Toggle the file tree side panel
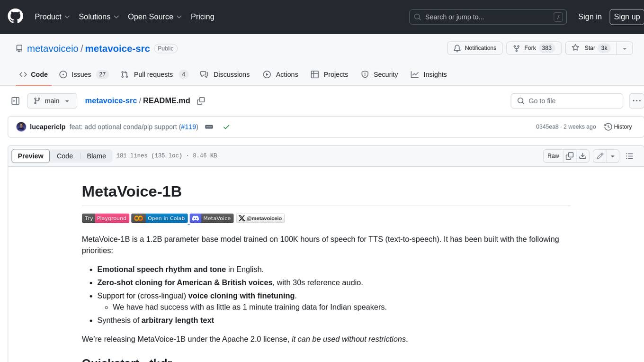The image size is (644, 362). click(15, 101)
